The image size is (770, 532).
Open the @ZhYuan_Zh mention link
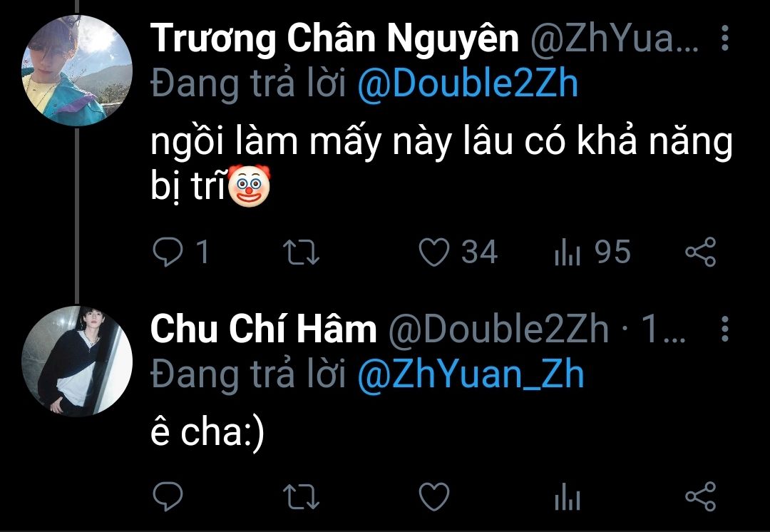tap(471, 375)
